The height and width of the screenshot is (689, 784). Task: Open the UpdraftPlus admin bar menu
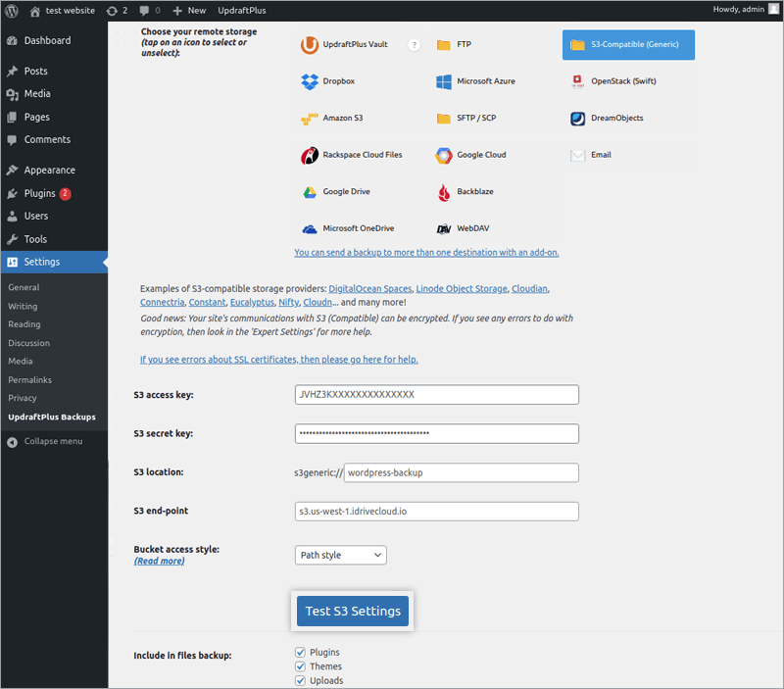coord(242,11)
